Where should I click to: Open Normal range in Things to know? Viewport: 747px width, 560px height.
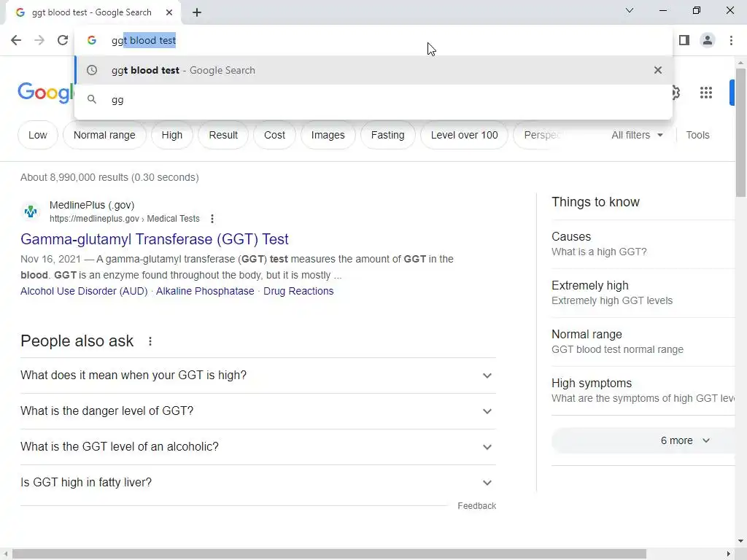point(643,341)
